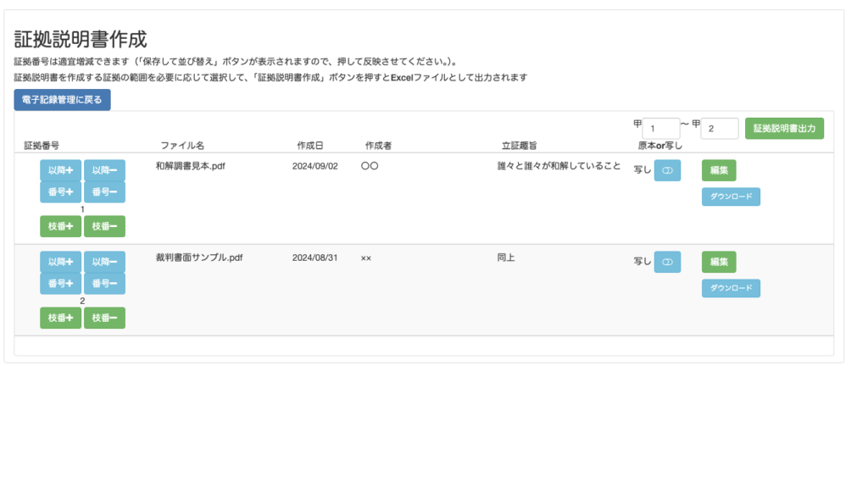868x482 pixels.
Task: Click the ending 甲 number input field
Action: (720, 129)
